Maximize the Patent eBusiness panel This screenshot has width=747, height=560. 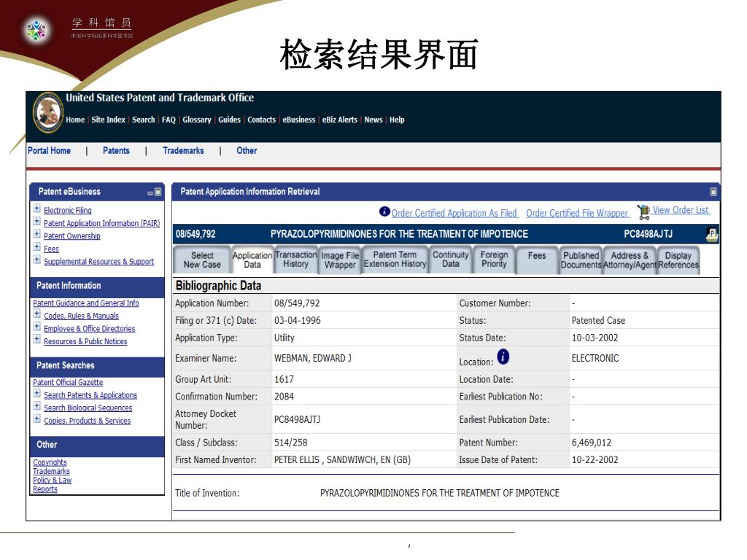158,192
